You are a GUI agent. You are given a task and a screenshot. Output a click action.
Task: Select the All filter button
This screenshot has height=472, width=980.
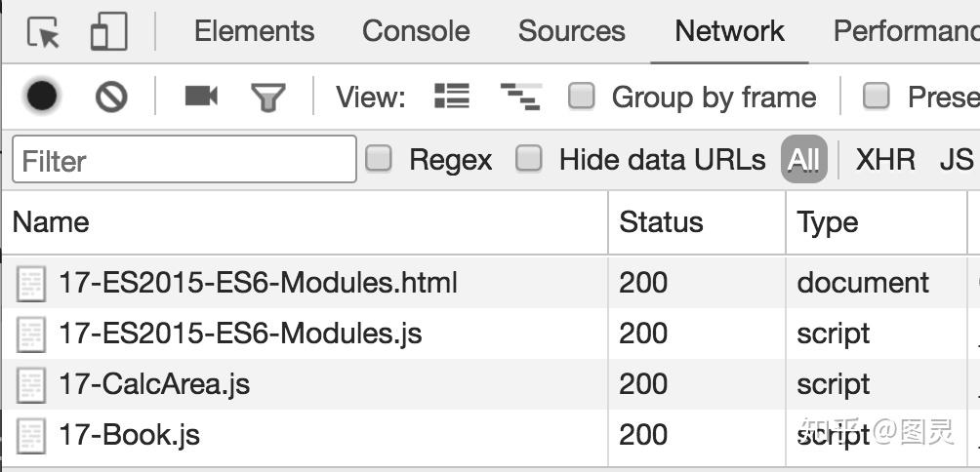pyautogui.click(x=803, y=160)
